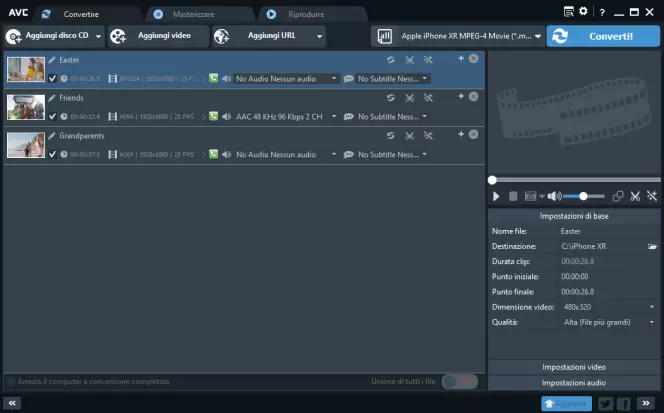Expand the Impostazioni audio section
Image resolution: width=664 pixels, height=413 pixels.
tap(574, 383)
